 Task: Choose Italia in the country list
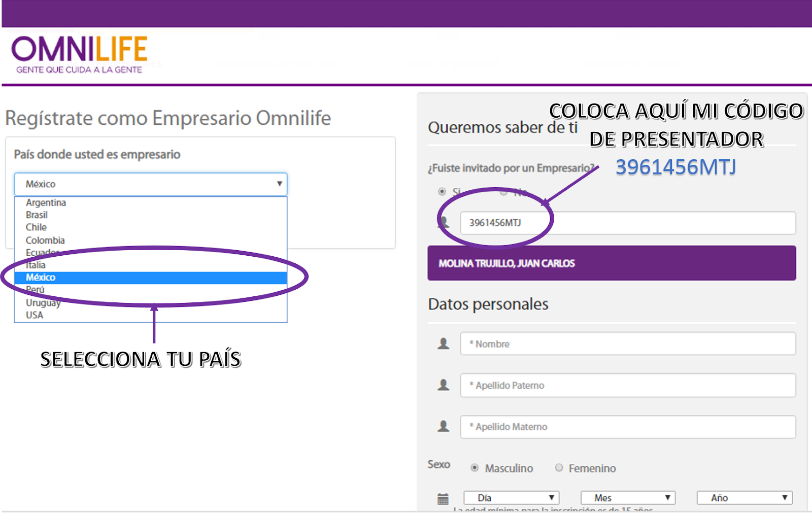click(x=151, y=265)
